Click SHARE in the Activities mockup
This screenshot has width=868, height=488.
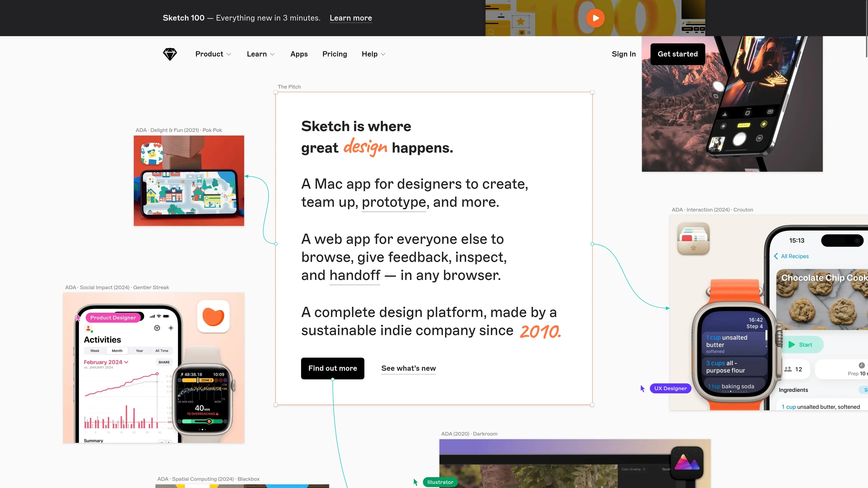point(164,362)
